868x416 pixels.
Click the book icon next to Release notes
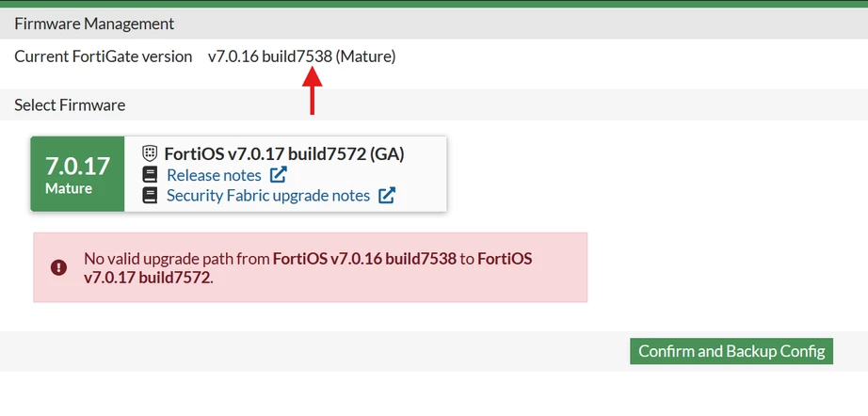coord(150,175)
